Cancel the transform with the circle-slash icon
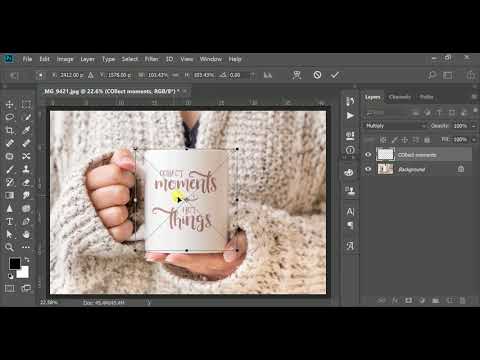The width and height of the screenshot is (480, 360). pyautogui.click(x=317, y=75)
